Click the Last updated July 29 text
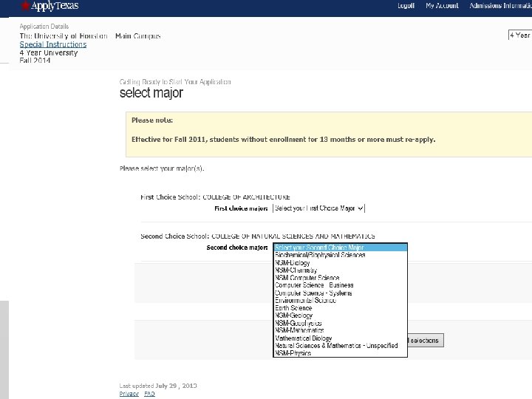The image size is (532, 399). pyautogui.click(x=158, y=386)
